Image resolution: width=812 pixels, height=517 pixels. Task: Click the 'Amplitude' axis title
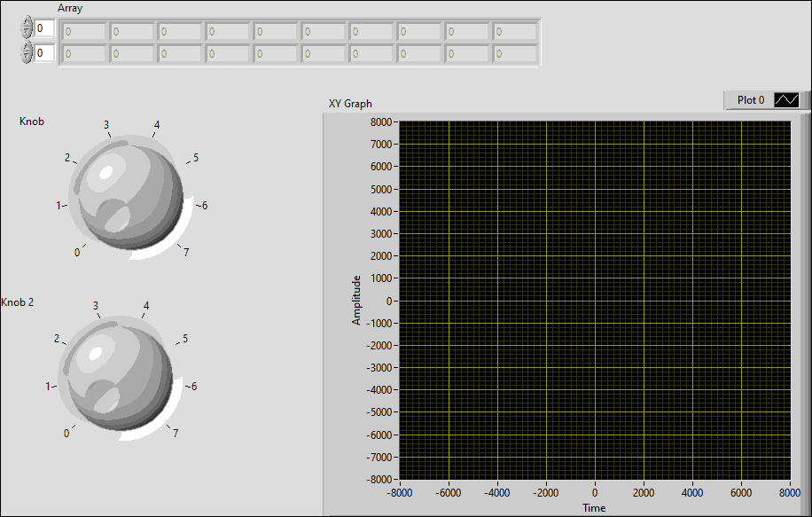coord(355,301)
